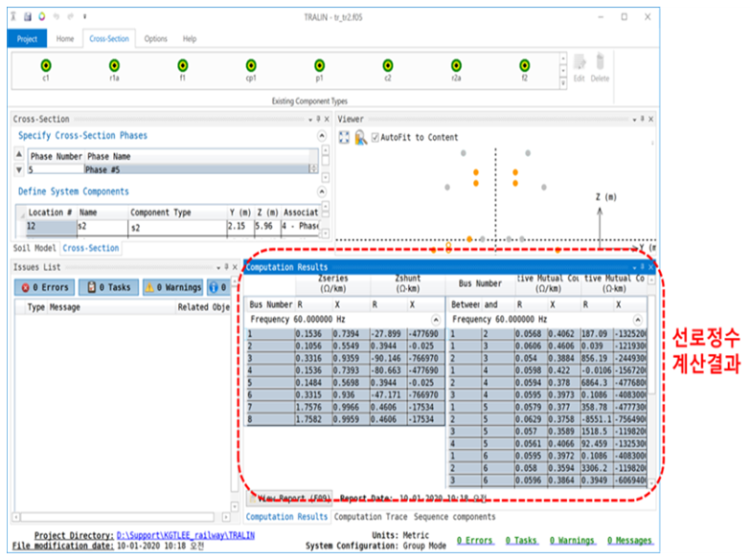Click the fit-to-window icon in Viewer
Screen dimensions: 750x560
[344, 137]
